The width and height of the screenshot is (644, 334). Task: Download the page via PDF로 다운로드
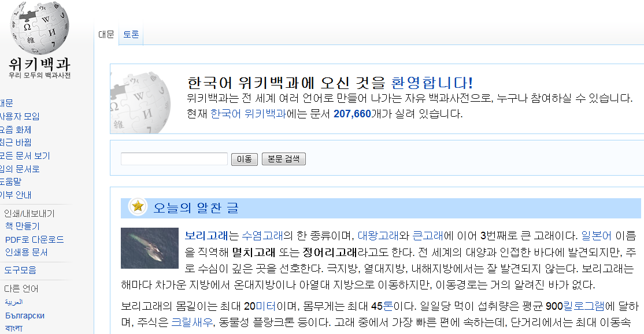(34, 239)
